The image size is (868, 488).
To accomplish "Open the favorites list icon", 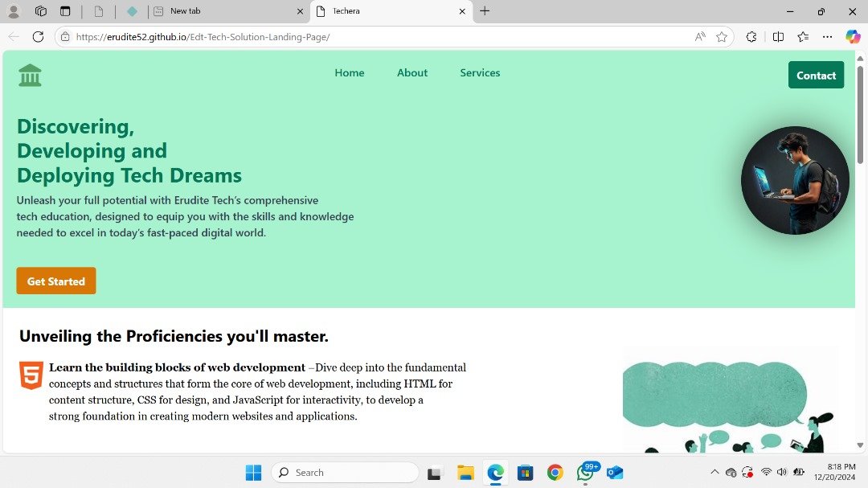I will pos(803,36).
